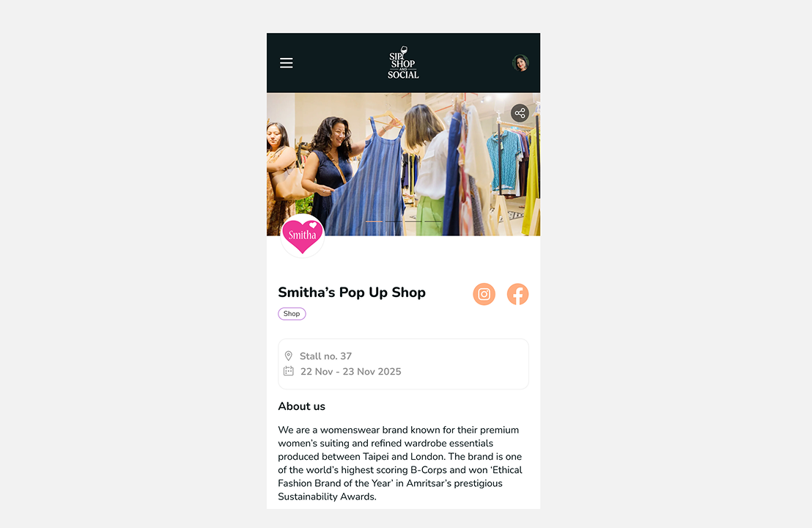This screenshot has width=812, height=528.
Task: Click the location pin icon
Action: click(289, 356)
